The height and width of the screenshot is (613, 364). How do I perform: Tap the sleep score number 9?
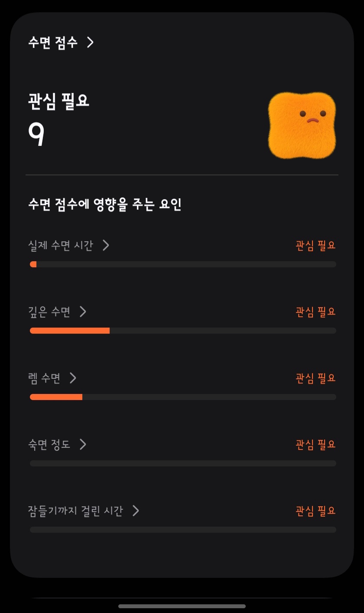pyautogui.click(x=36, y=134)
